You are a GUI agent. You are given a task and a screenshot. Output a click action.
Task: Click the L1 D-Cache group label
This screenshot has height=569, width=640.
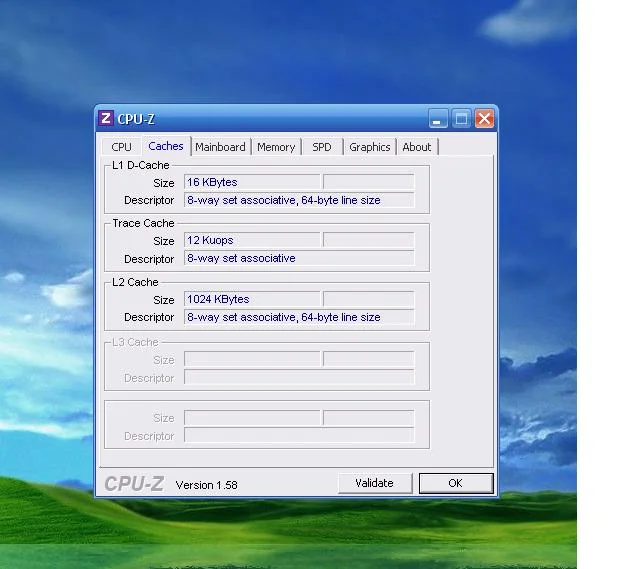pyautogui.click(x=141, y=165)
